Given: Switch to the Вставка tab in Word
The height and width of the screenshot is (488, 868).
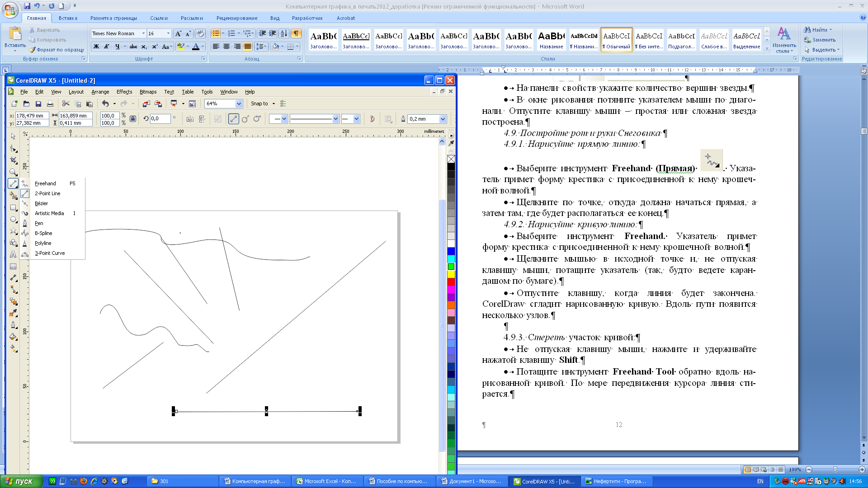Looking at the screenshot, I should coord(68,18).
